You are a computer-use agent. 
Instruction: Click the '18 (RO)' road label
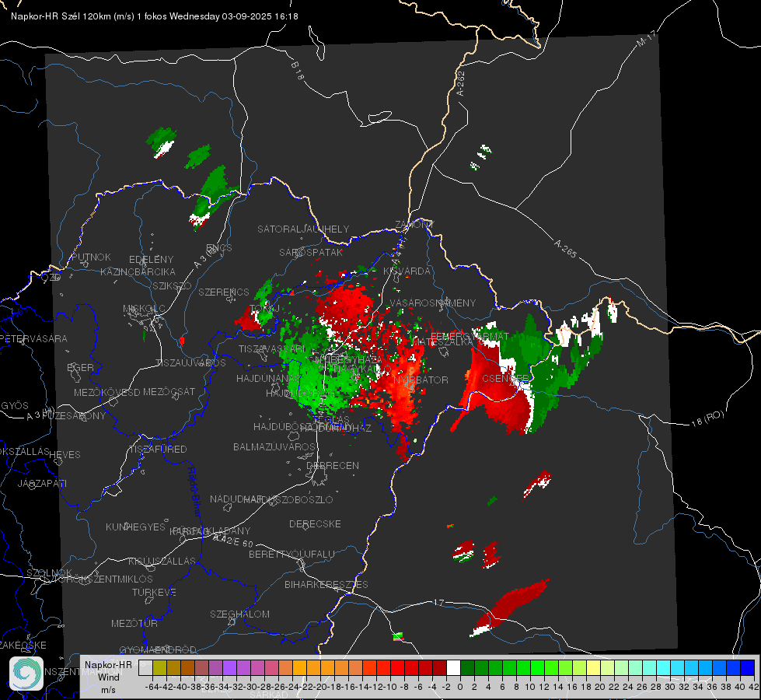[707, 418]
